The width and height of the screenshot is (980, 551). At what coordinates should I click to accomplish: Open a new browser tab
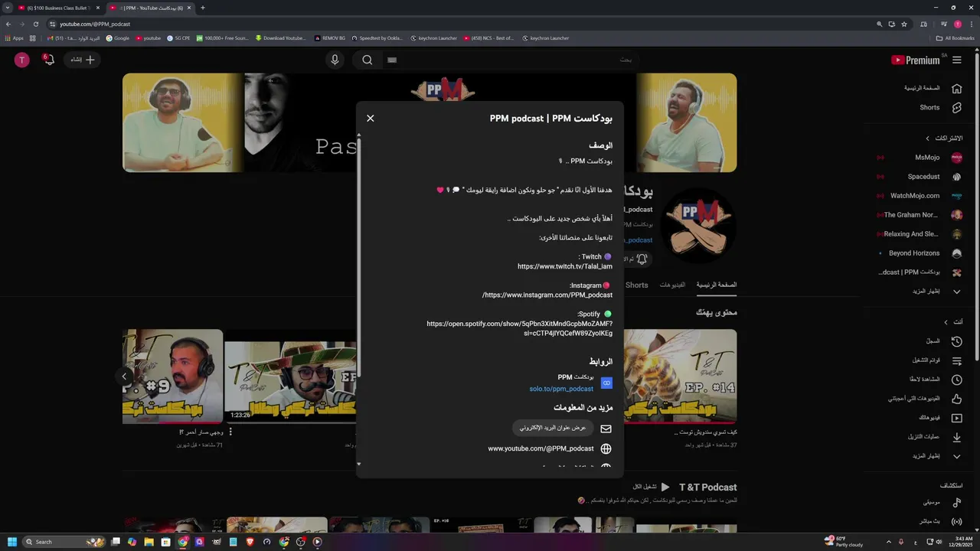203,8
